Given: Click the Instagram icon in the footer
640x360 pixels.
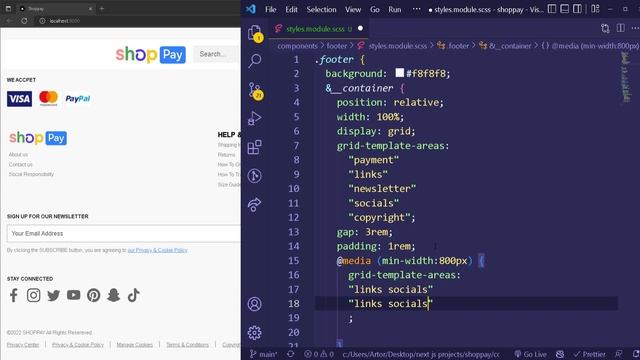Looking at the screenshot, I should coord(33,295).
